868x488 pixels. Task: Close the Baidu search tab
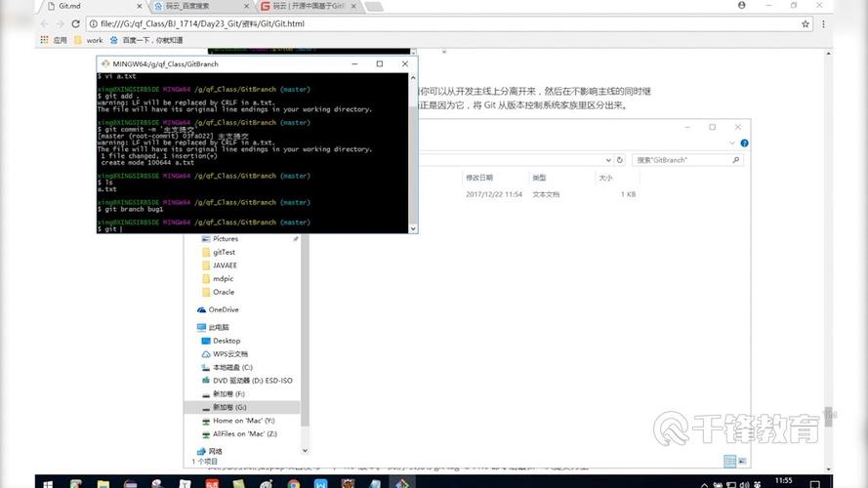[x=246, y=6]
